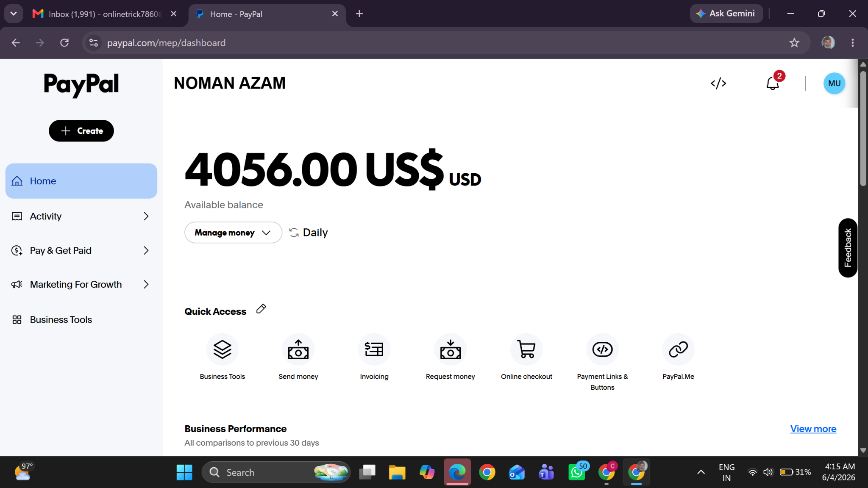Select Home in the sidebar

(x=81, y=181)
